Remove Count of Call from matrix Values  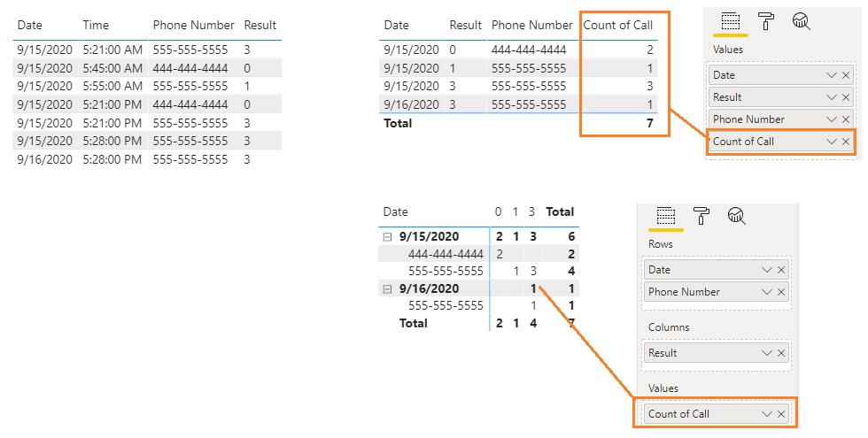click(781, 414)
